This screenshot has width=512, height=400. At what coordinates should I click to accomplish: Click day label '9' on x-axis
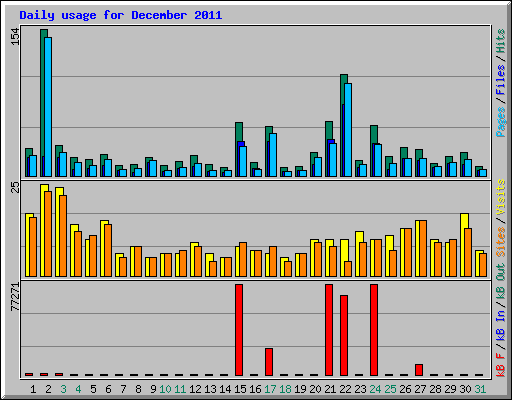click(153, 389)
